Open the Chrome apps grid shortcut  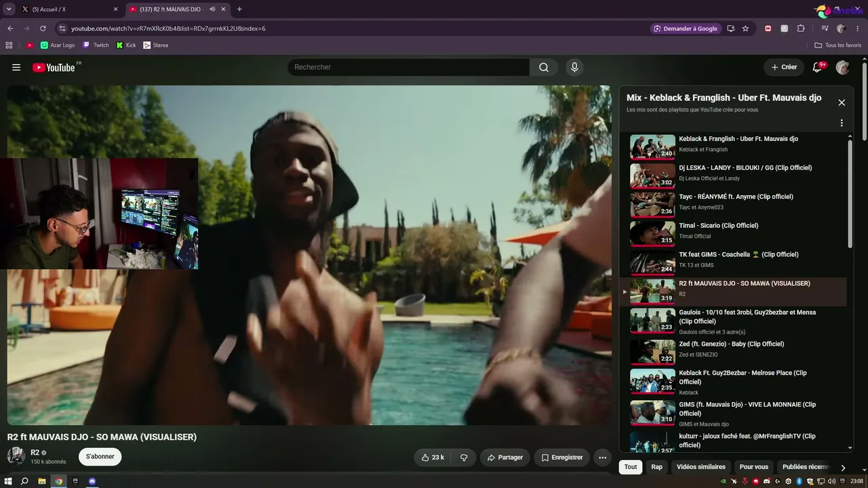tap(9, 45)
